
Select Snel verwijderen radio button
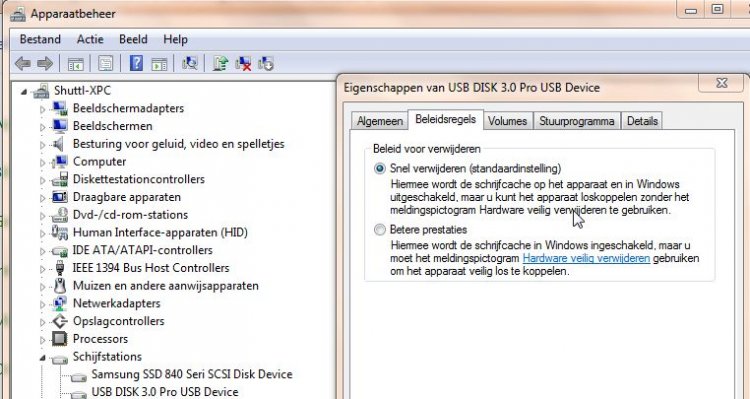tap(380, 168)
